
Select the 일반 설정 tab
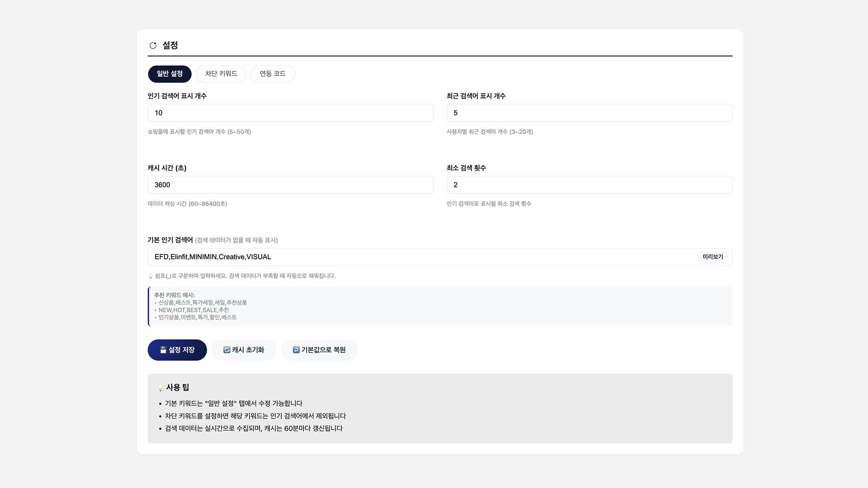click(170, 74)
